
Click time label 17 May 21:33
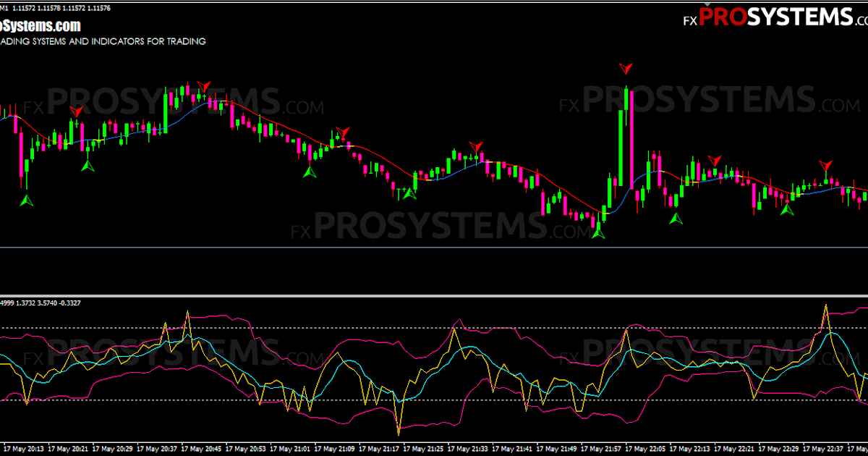pyautogui.click(x=469, y=449)
